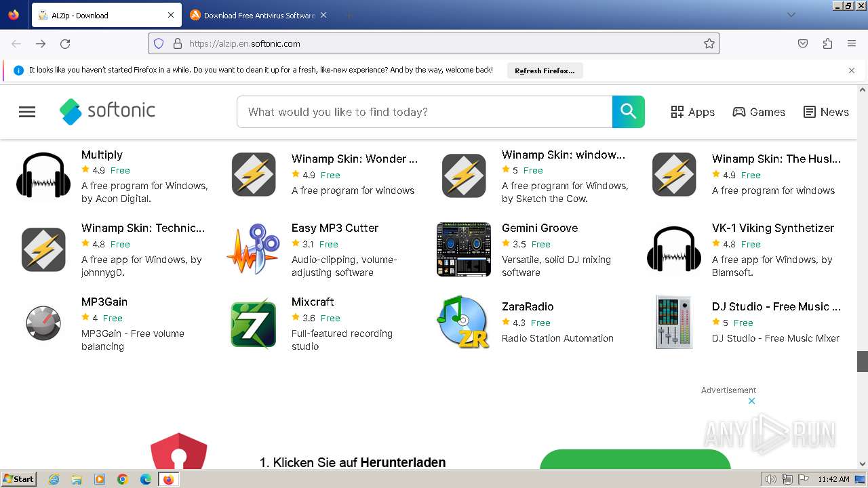Open the Easy MP3 Cutter scissors icon
The image size is (868, 488).
[x=254, y=249]
